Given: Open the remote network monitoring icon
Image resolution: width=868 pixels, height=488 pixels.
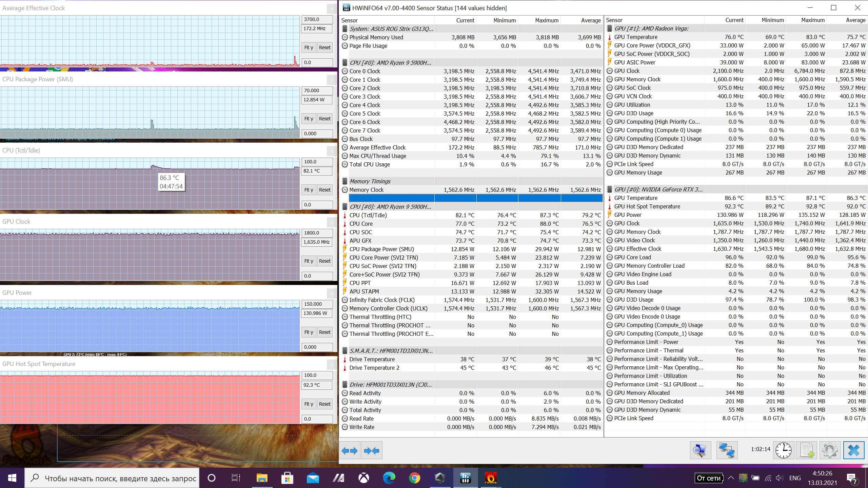Looking at the screenshot, I should pos(727,450).
